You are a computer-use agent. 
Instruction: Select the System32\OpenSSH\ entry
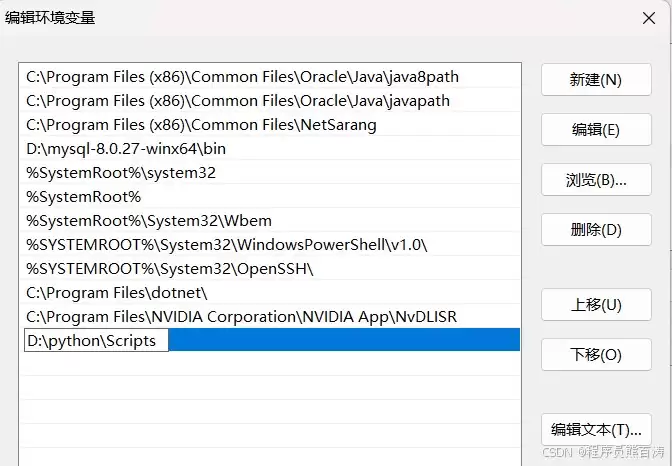(x=270, y=269)
